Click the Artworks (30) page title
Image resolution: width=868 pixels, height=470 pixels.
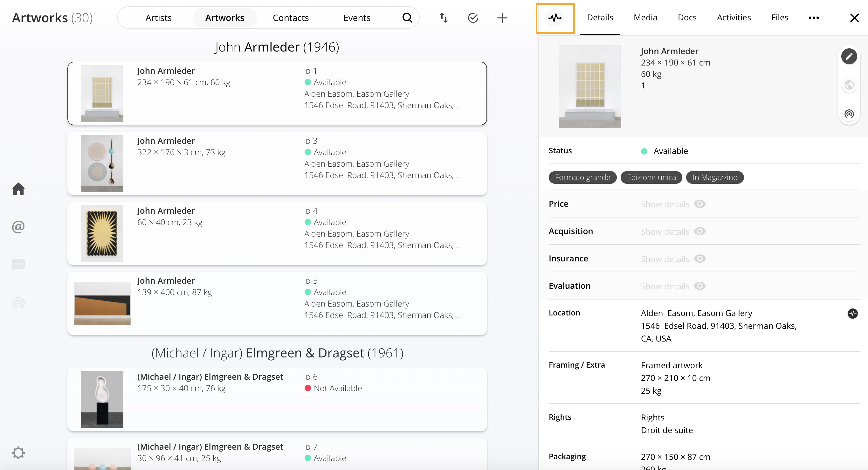click(52, 17)
